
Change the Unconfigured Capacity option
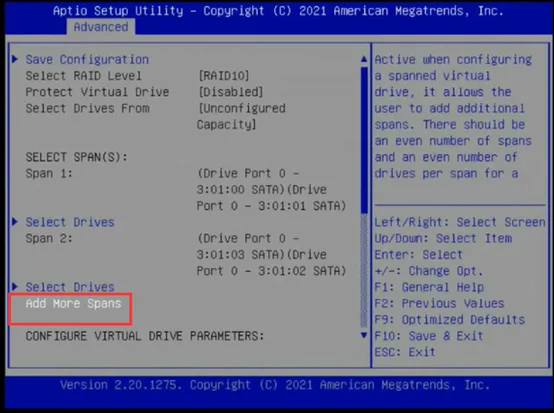[x=241, y=116]
